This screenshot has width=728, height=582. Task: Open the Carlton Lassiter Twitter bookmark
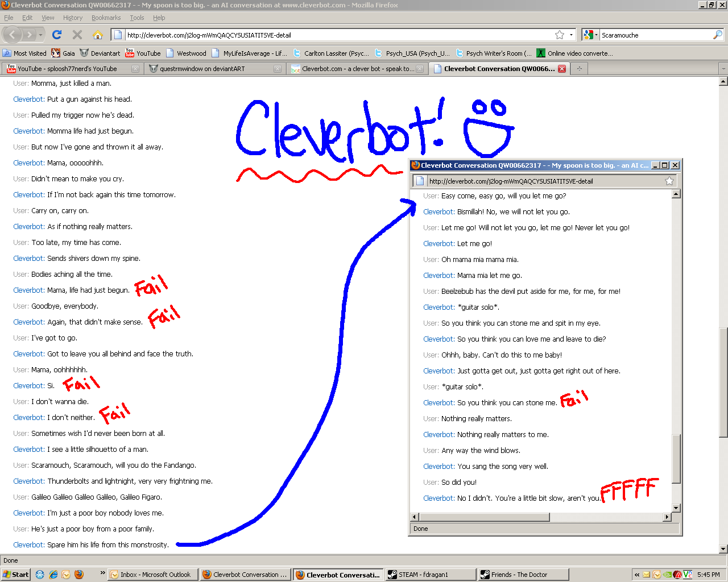pyautogui.click(x=331, y=53)
